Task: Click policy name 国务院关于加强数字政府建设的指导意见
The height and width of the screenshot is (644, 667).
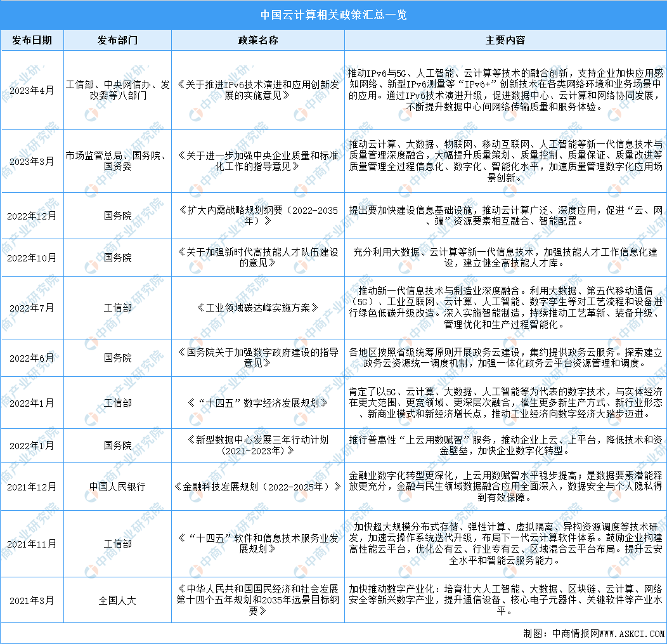Action: [x=258, y=358]
